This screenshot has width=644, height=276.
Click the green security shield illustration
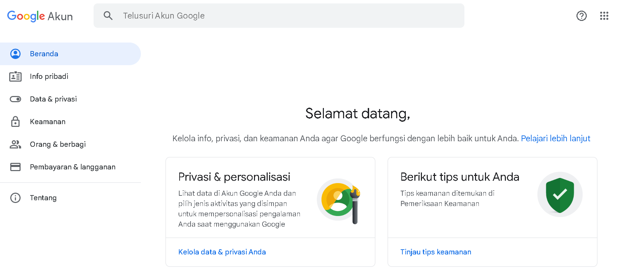[560, 195]
